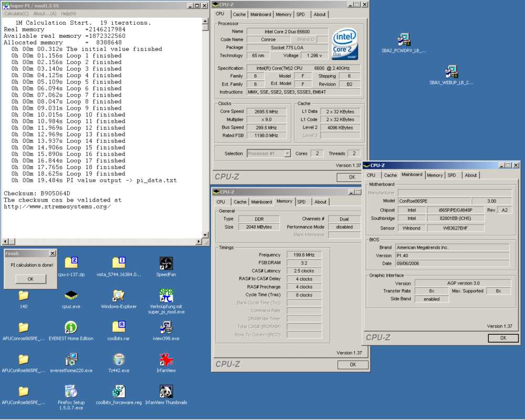Open the SpeedFan desktop icon
Image resolution: width=525 pixels, height=420 pixels.
166,264
